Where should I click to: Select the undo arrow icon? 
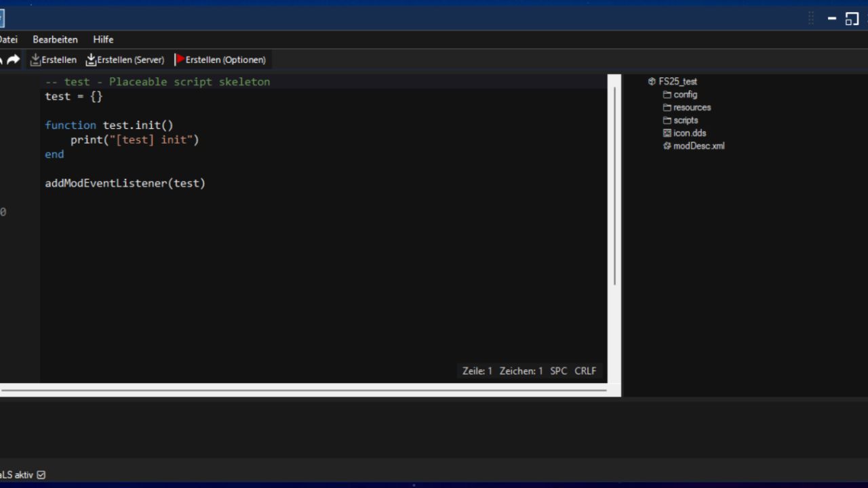tap(1, 60)
